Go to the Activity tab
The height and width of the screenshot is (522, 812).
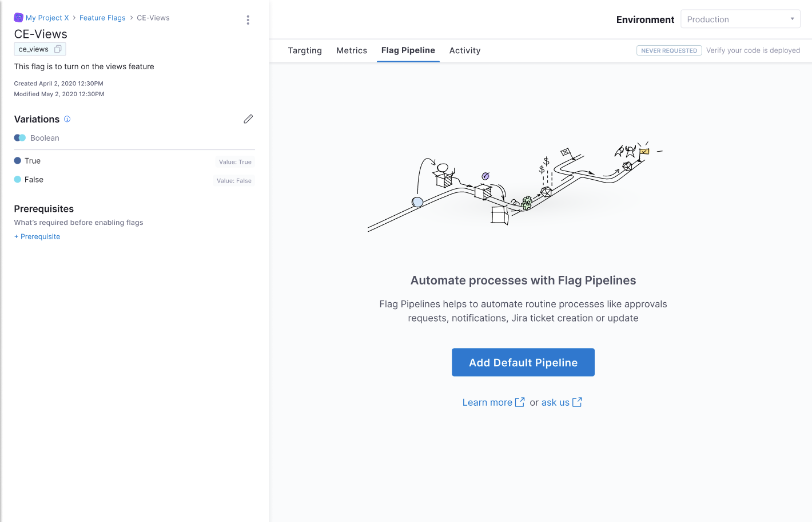tap(465, 51)
